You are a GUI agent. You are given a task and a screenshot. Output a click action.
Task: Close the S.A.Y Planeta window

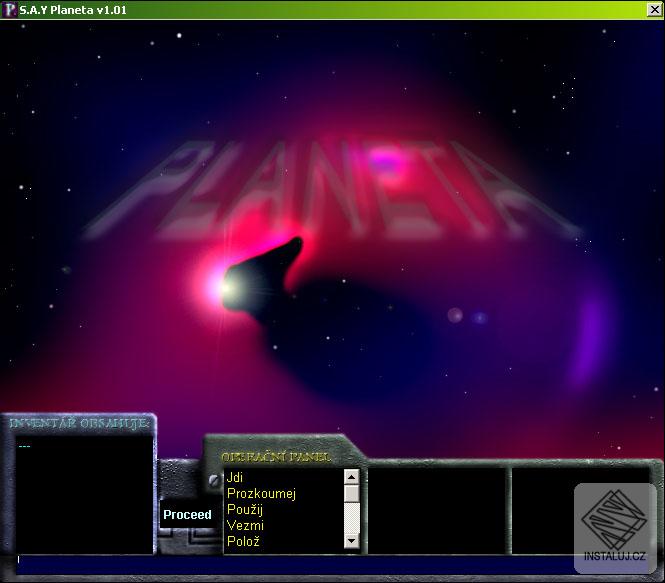[x=654, y=10]
